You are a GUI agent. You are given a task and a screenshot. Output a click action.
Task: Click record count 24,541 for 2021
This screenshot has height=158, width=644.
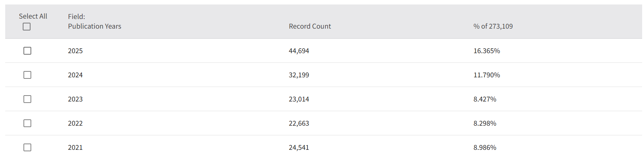[x=299, y=148]
